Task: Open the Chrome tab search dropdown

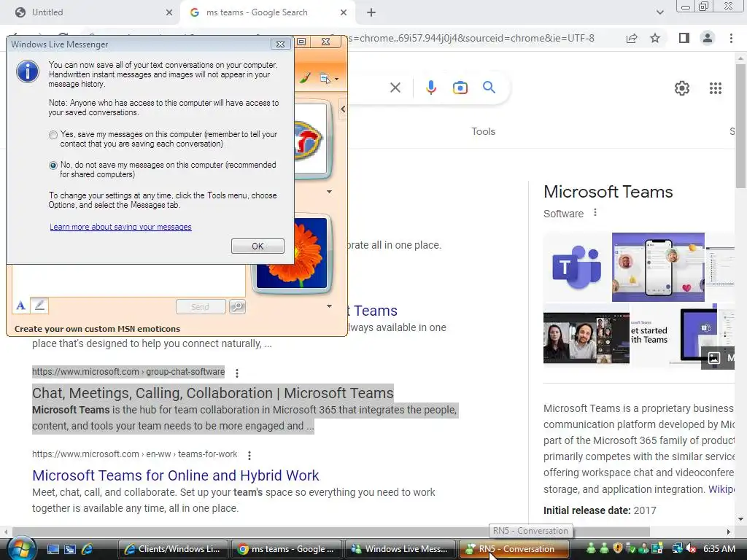Action: tap(659, 12)
